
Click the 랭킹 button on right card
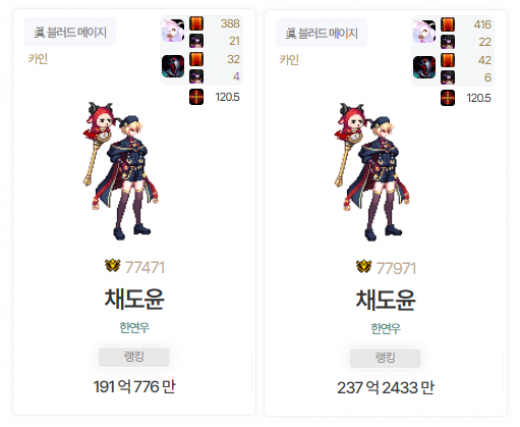(385, 358)
